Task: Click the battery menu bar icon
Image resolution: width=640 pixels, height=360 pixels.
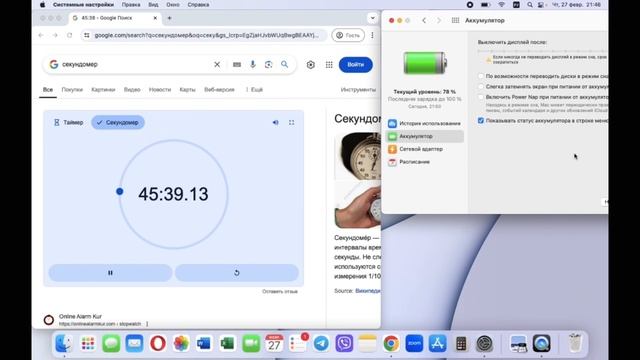Action: (485, 5)
